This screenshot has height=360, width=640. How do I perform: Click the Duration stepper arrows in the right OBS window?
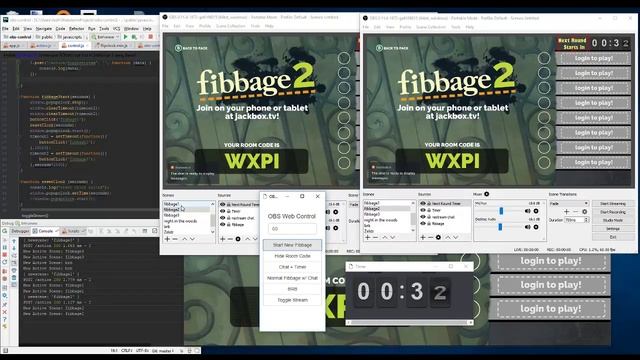(x=587, y=220)
